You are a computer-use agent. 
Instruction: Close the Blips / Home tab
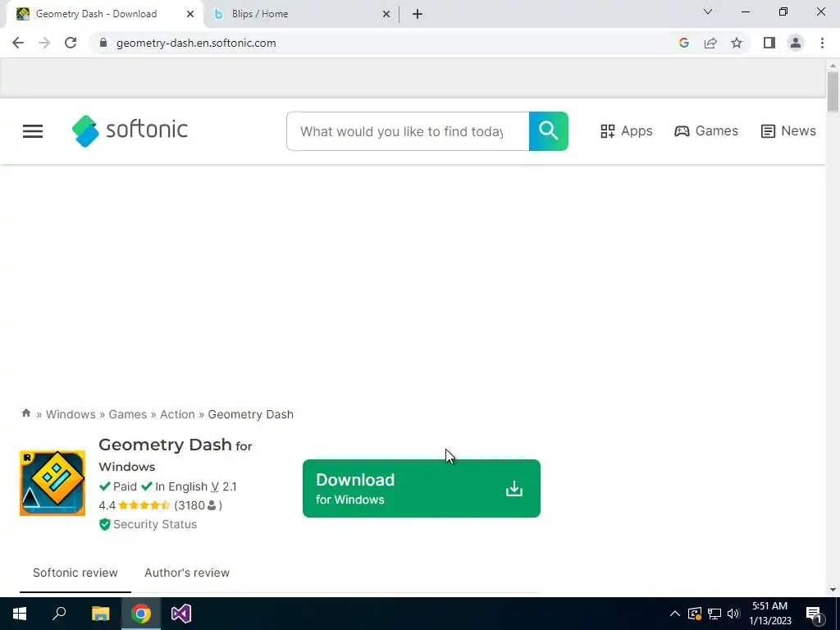click(x=386, y=14)
